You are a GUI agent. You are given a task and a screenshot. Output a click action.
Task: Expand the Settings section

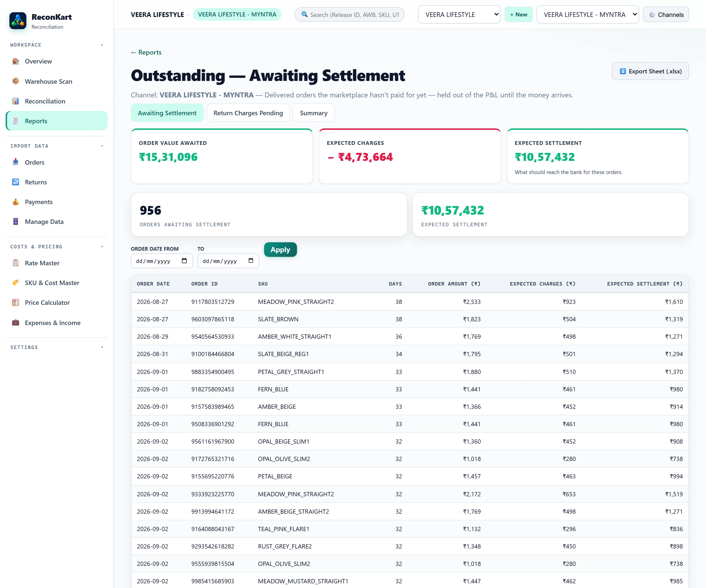point(102,347)
